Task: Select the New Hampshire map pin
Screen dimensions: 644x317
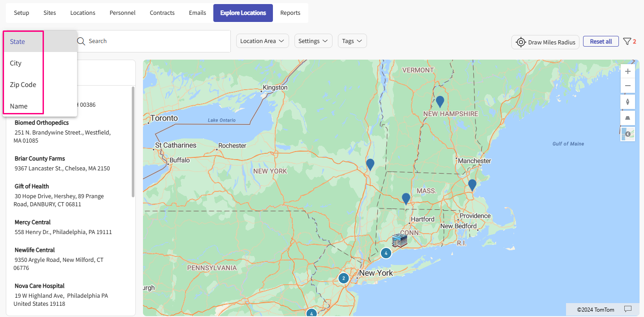Action: (x=440, y=101)
